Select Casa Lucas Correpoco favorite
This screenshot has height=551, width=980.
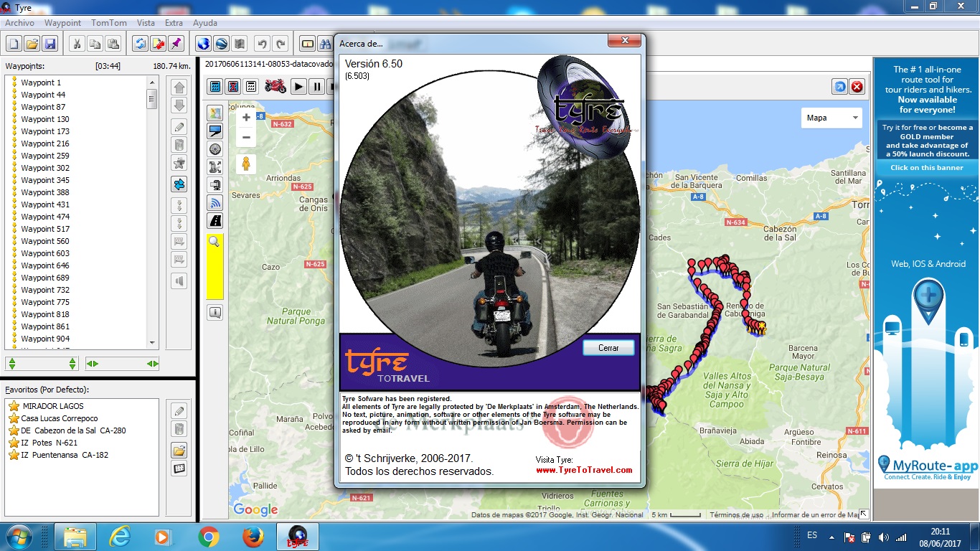[60, 418]
